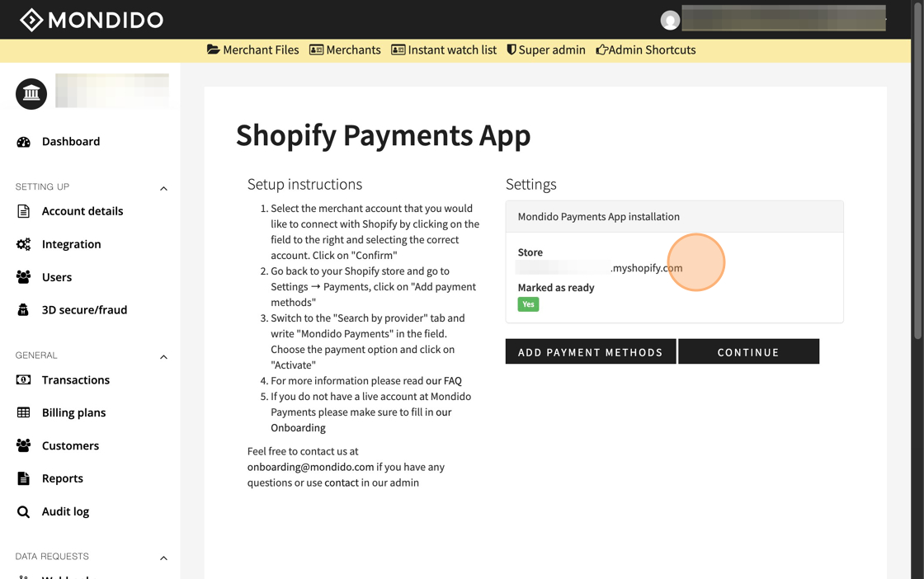Click the Instant watch list card icon
The width and height of the screenshot is (924, 579).
[398, 50]
